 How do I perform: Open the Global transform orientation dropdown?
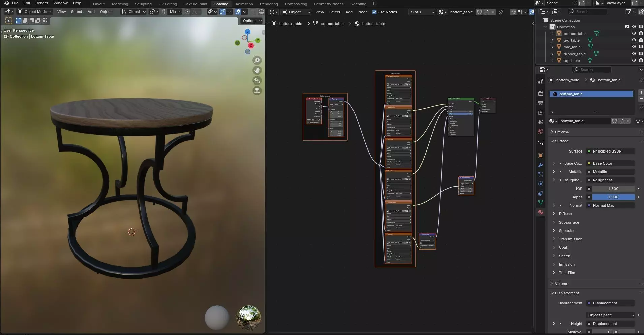click(133, 12)
